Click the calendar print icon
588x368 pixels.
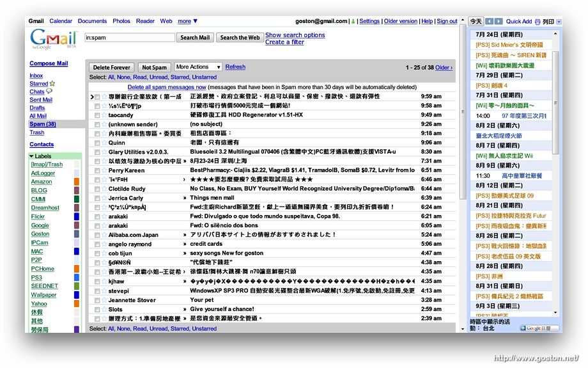click(x=538, y=22)
